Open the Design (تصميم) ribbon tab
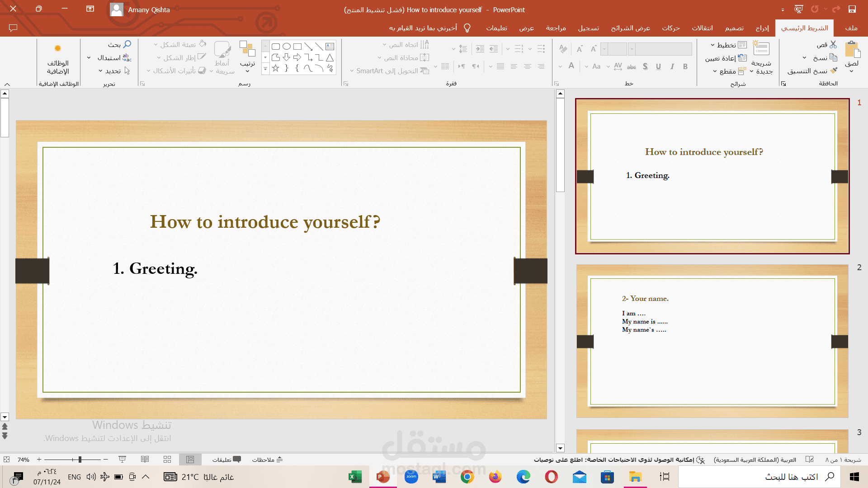868x488 pixels. point(734,28)
